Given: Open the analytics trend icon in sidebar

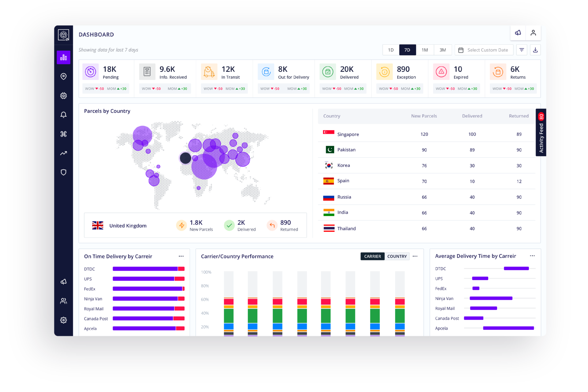Looking at the screenshot, I should click(x=63, y=153).
